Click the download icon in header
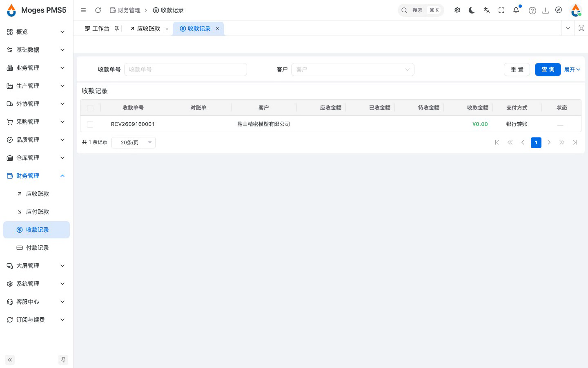Image resolution: width=588 pixels, height=368 pixels. coord(546,11)
